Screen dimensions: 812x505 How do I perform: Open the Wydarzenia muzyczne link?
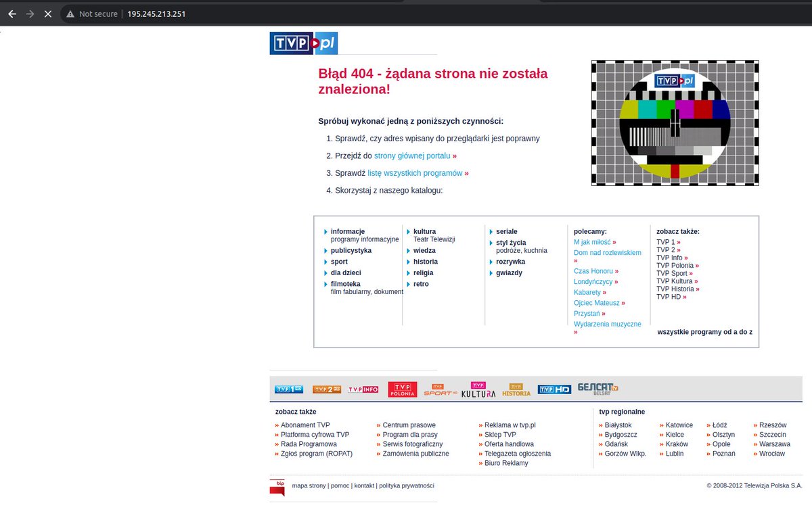tap(608, 324)
